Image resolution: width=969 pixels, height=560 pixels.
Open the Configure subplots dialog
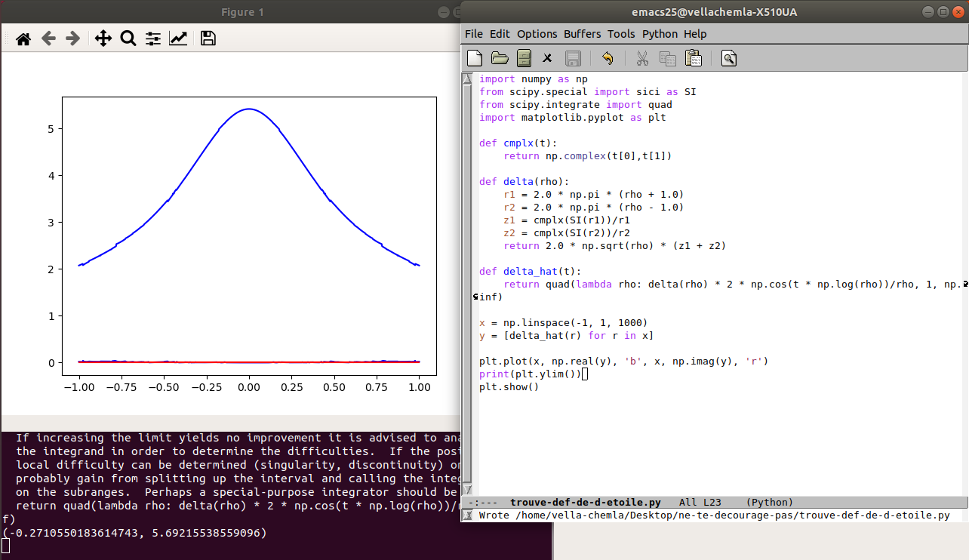pos(153,38)
